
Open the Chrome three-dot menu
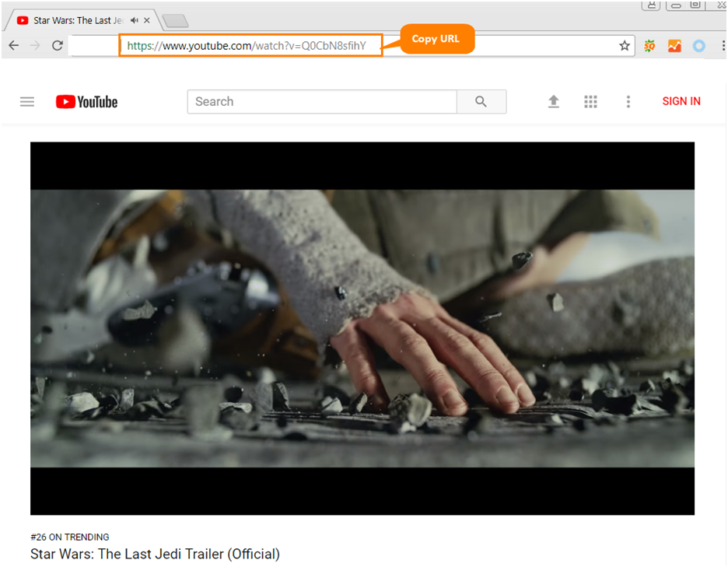(x=723, y=46)
